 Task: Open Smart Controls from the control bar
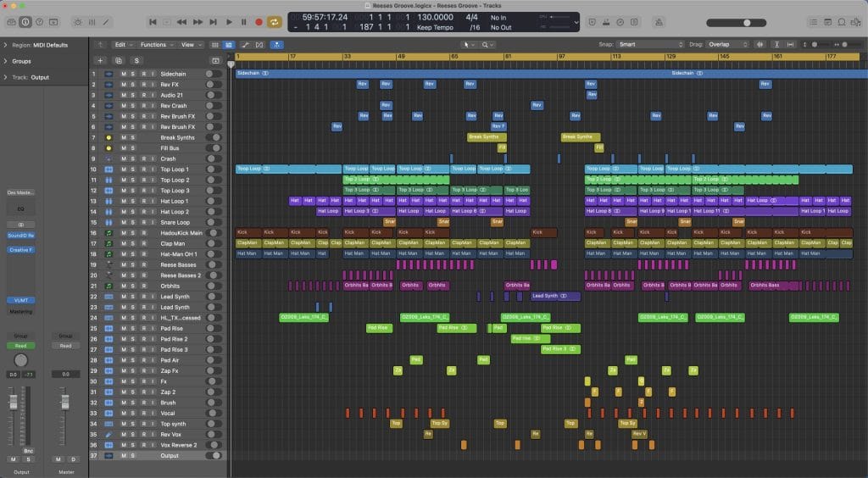pos(79,22)
